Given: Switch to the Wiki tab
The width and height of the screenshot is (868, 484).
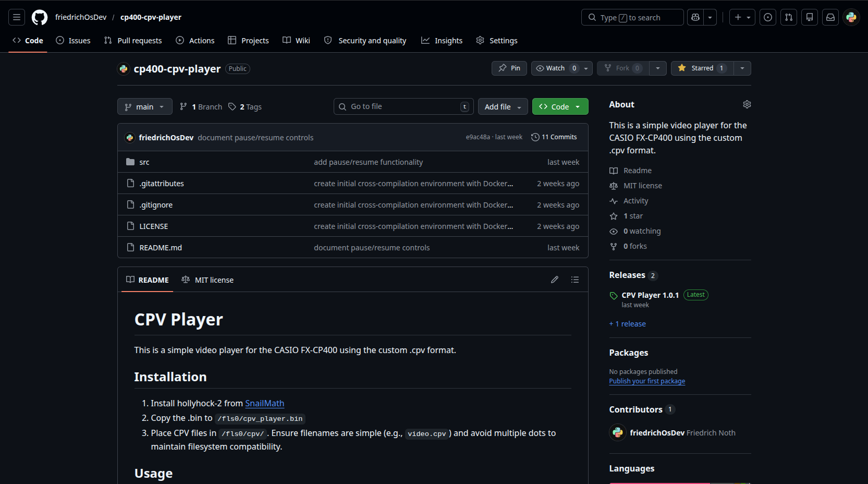Looking at the screenshot, I should 296,41.
